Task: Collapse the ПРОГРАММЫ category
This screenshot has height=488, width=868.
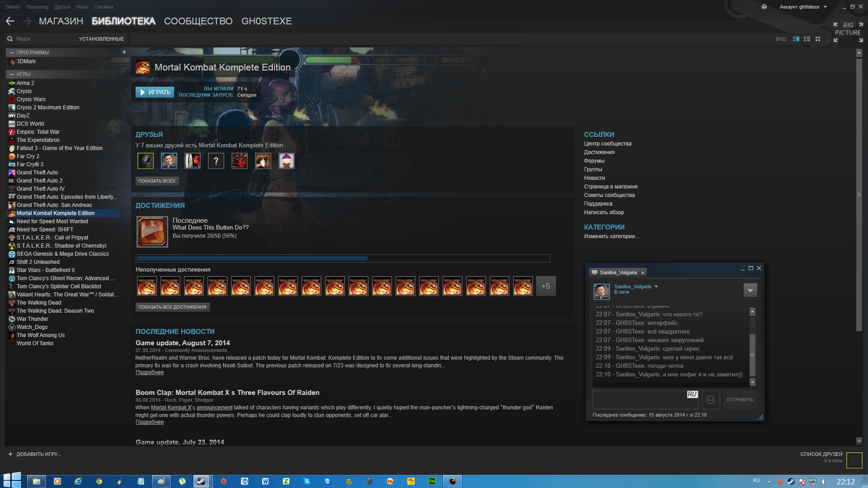Action: [12, 52]
